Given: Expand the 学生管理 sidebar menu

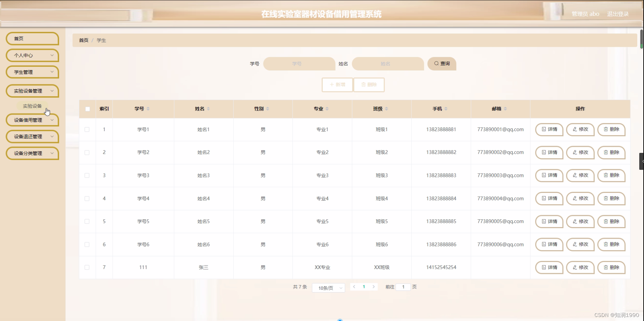Looking at the screenshot, I should (32, 72).
